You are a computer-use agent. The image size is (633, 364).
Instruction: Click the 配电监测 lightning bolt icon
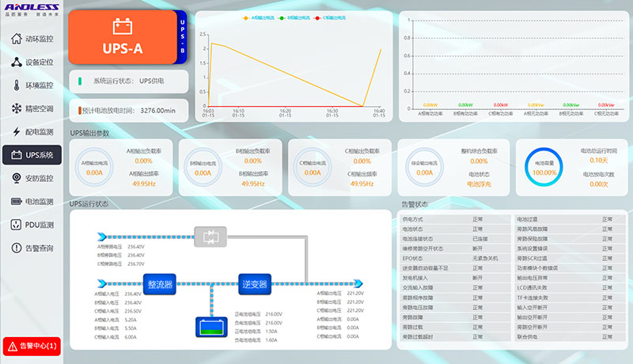(17, 131)
